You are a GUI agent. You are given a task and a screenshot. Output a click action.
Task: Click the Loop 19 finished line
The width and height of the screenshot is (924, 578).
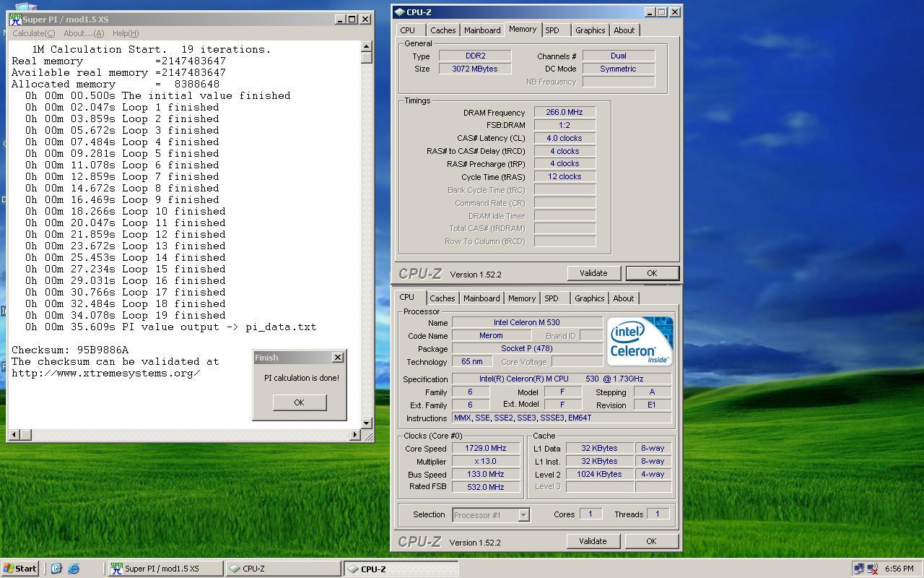[x=126, y=315]
